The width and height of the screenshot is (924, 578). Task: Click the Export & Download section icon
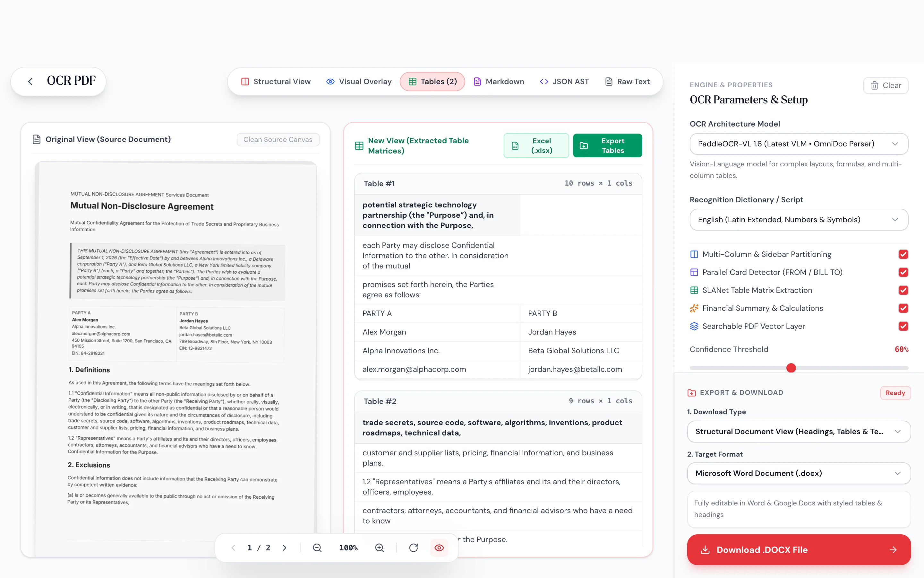tap(691, 393)
